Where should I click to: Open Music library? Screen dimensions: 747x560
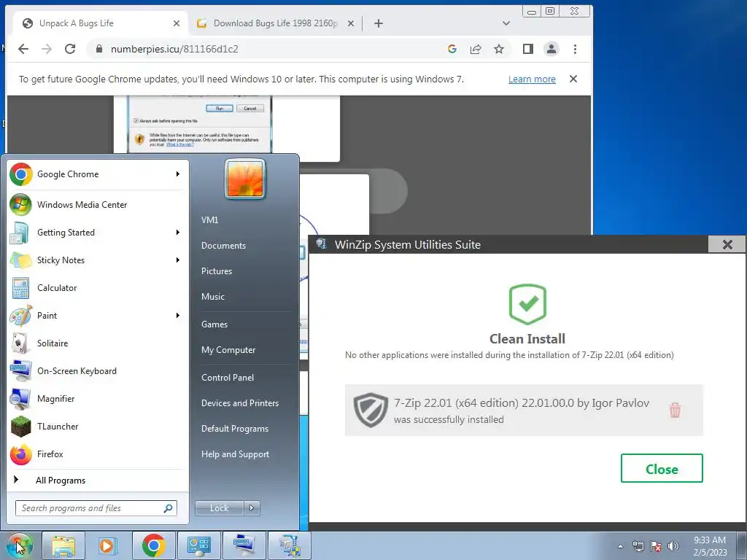213,297
